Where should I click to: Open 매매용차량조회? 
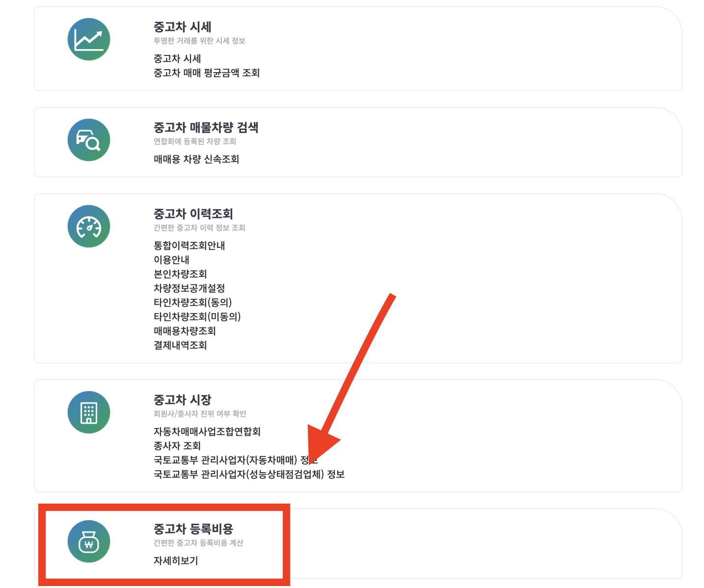click(x=185, y=331)
